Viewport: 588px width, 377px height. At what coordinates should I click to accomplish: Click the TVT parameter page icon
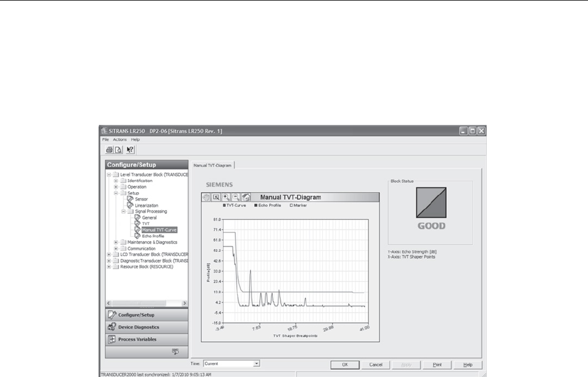138,224
